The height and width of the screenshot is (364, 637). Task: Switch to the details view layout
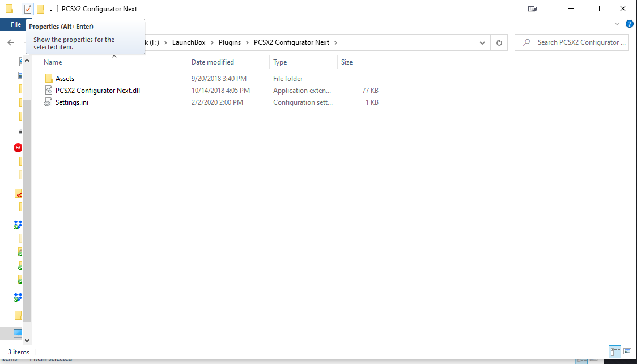[x=615, y=352]
